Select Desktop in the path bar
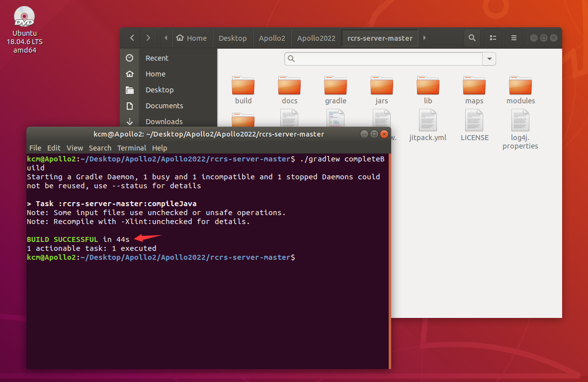The width and height of the screenshot is (588, 382). [x=233, y=38]
